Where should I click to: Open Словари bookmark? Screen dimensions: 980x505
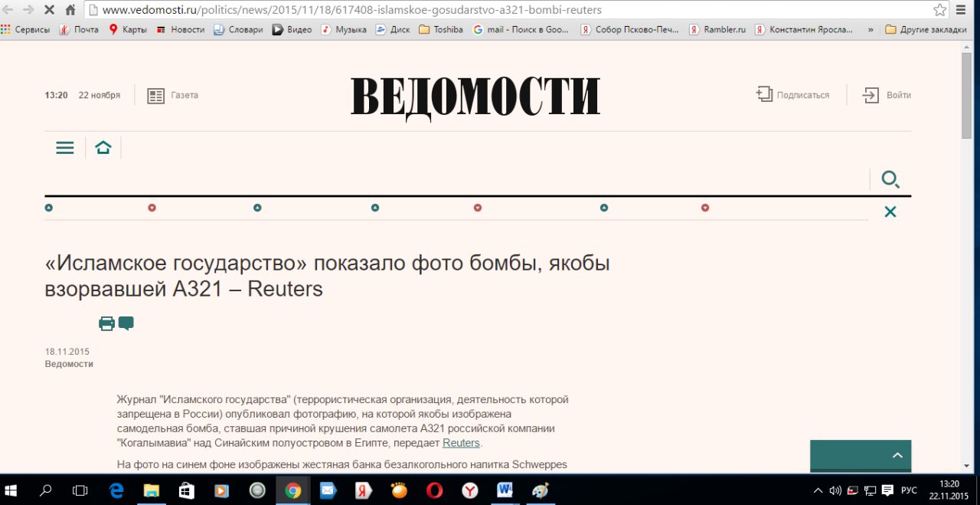[x=238, y=29]
